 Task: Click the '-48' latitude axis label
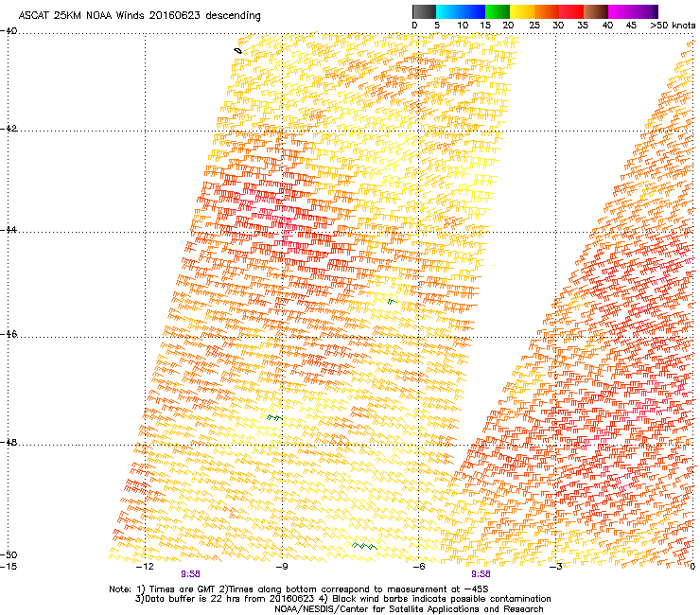coord(9,442)
